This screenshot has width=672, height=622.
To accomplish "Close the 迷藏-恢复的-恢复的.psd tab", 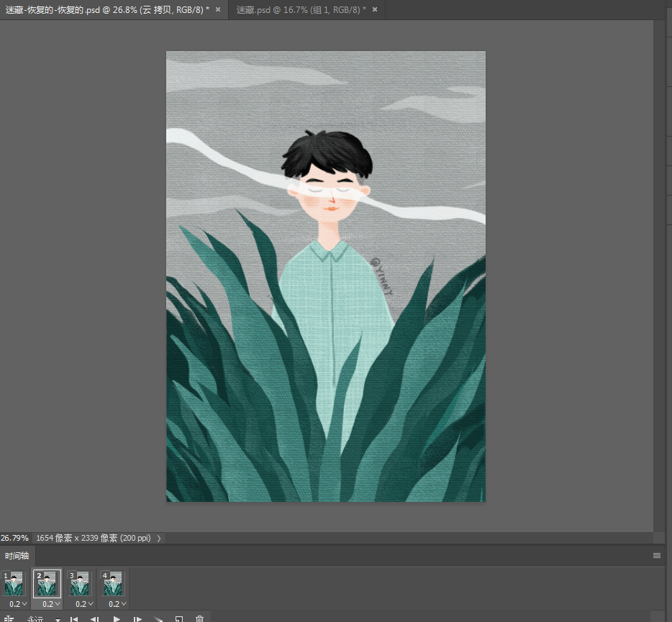I will [x=218, y=9].
